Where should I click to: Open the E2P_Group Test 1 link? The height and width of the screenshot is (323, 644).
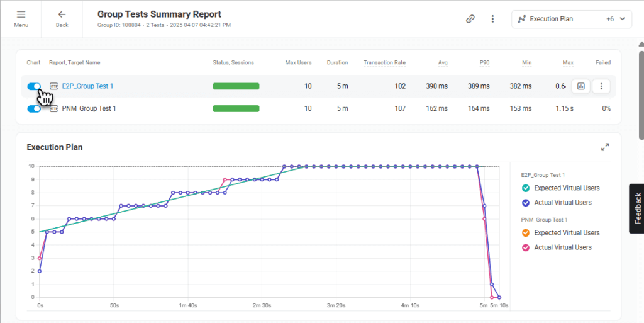click(87, 86)
